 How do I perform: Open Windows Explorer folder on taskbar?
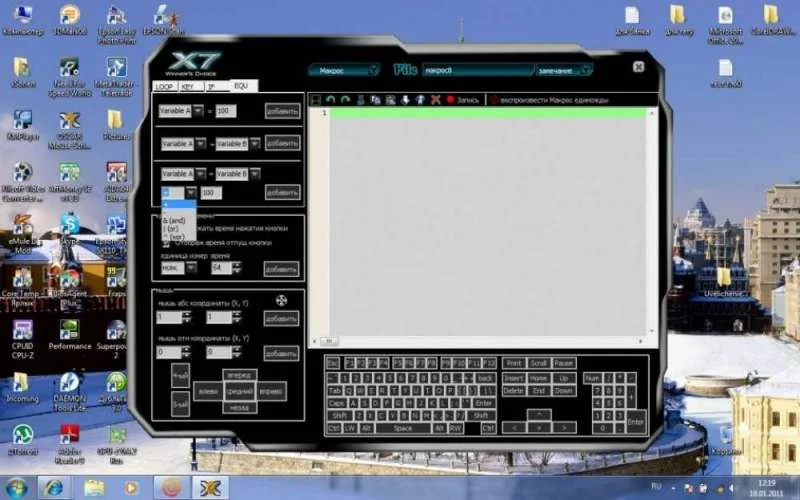[94, 488]
